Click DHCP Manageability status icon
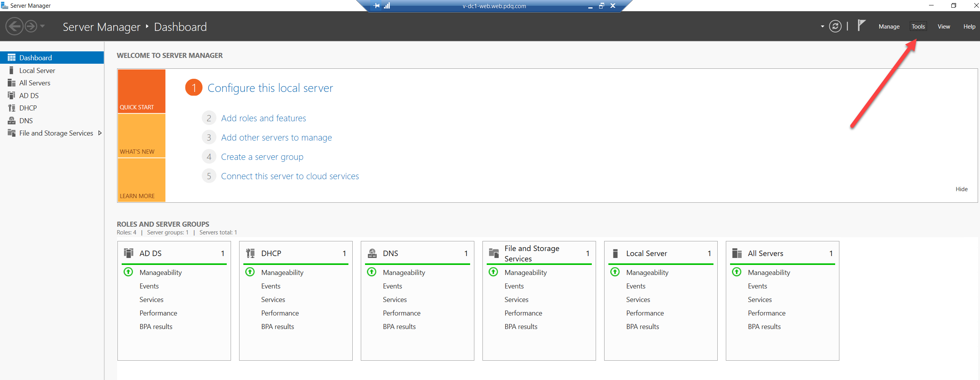 coord(250,272)
